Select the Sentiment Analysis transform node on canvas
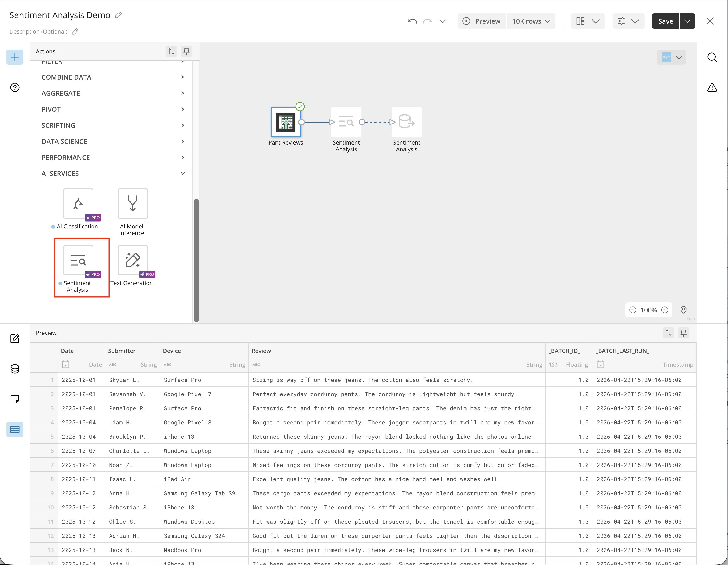 pos(346,122)
